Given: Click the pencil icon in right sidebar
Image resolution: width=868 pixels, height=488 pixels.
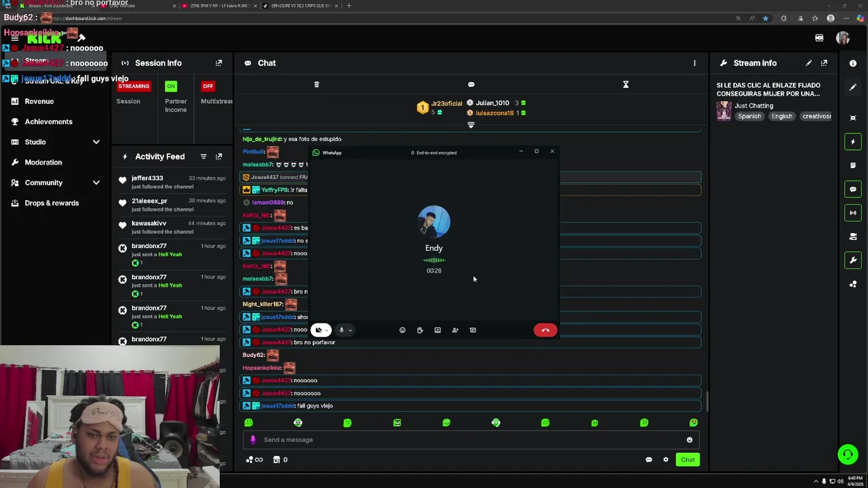Looking at the screenshot, I should (x=853, y=87).
